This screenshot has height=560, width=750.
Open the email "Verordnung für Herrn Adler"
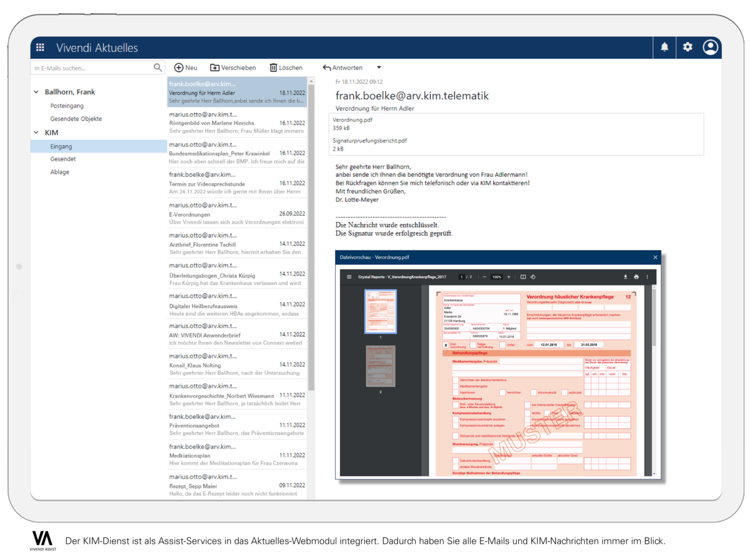[x=237, y=92]
